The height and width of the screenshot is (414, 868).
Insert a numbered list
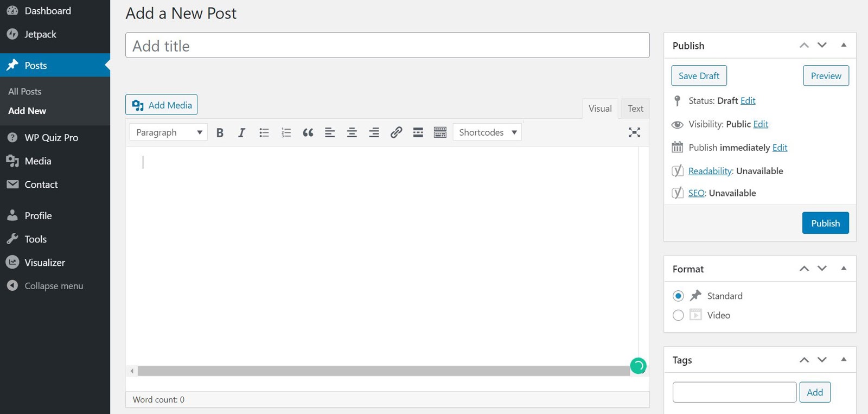(286, 132)
